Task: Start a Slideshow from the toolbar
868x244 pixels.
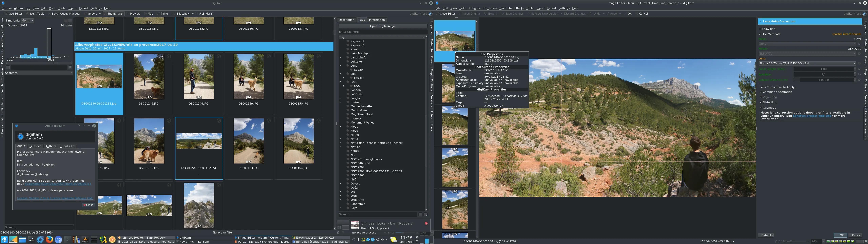Action: 183,14
